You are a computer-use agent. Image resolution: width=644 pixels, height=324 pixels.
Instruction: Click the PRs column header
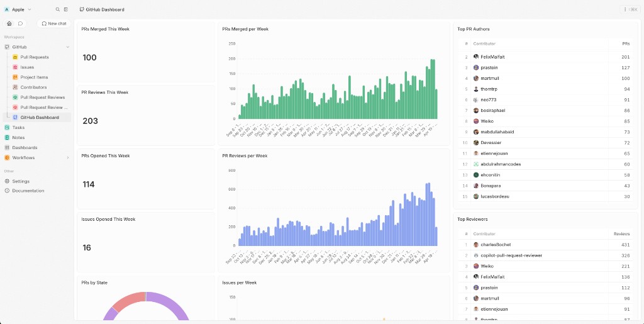[626, 43]
